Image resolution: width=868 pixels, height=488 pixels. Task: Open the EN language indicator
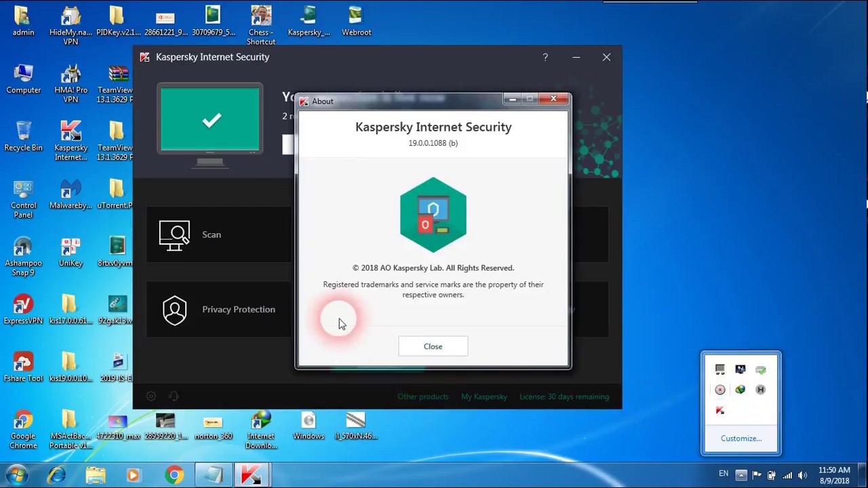point(724,474)
